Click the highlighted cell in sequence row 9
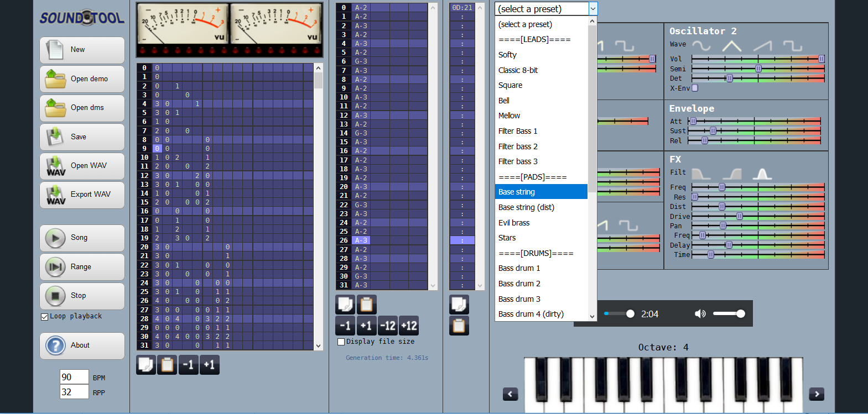The height and width of the screenshot is (414, 868). (157, 149)
